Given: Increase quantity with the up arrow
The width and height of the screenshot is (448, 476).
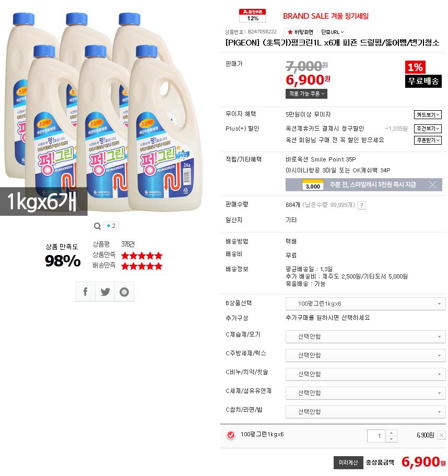Looking at the screenshot, I should pyautogui.click(x=391, y=433).
